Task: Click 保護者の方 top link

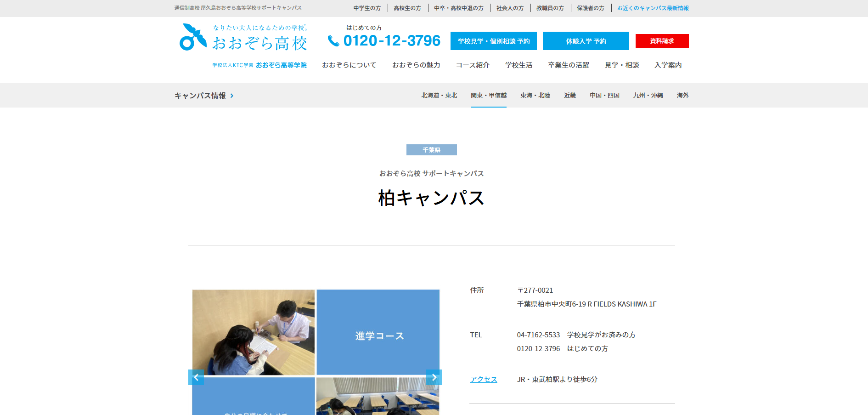Action: tap(590, 8)
